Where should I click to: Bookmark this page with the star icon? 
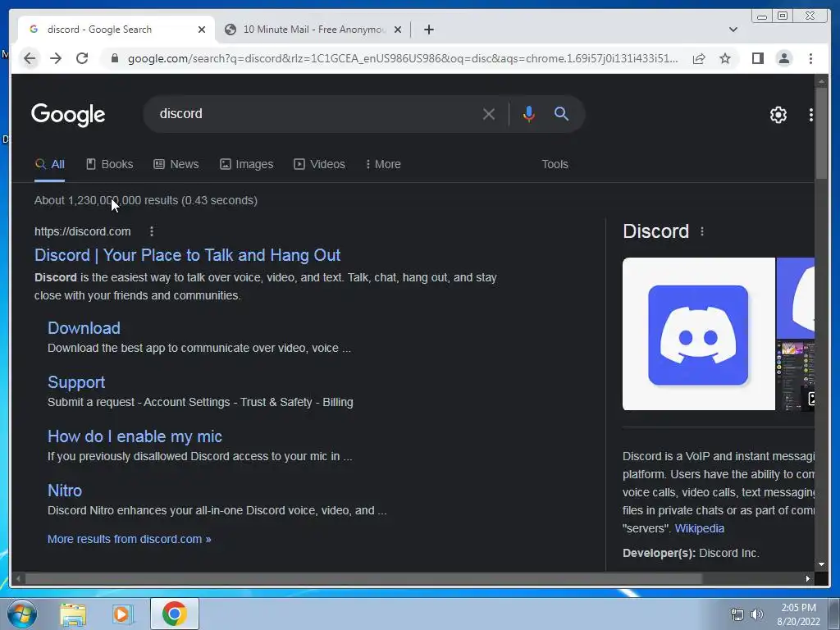[725, 58]
